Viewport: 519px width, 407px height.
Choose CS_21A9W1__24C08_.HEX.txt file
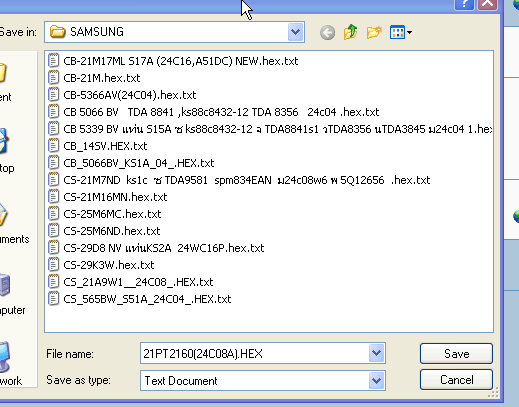coord(138,282)
